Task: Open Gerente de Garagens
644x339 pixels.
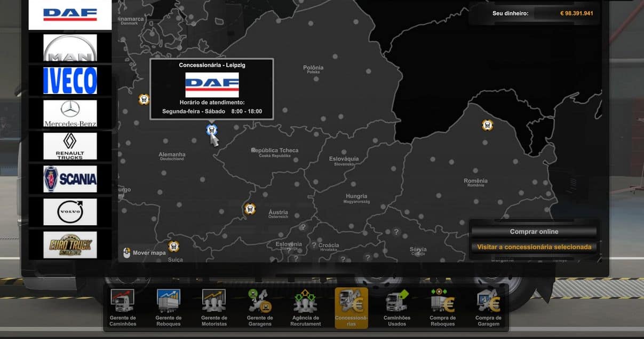Action: tap(260, 308)
